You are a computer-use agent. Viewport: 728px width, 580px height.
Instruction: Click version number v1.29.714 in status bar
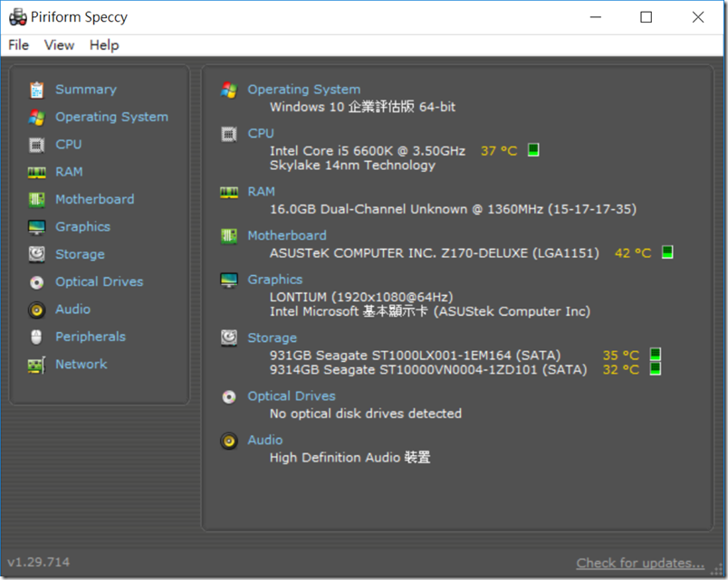[39, 563]
